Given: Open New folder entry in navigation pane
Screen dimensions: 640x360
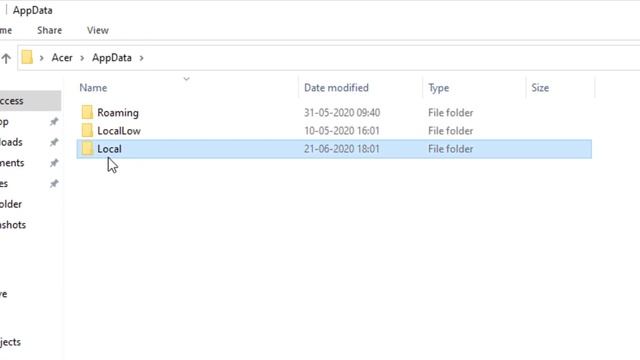Looking at the screenshot, I should (x=11, y=204).
